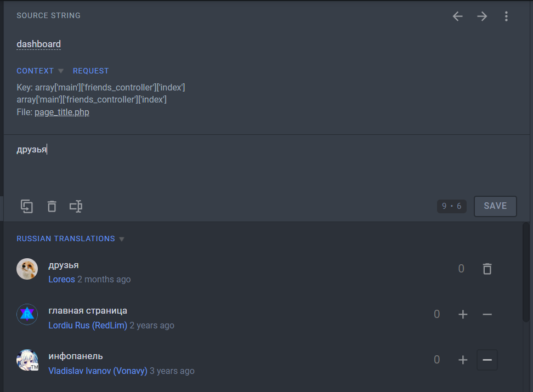
Task: Open the RUSSIAN TRANSLATIONS dropdown
Action: 121,238
